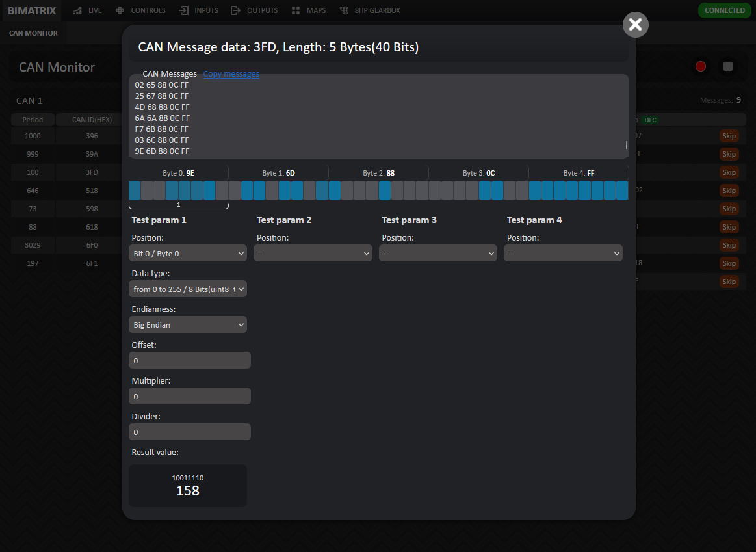Click the red record button
The height and width of the screenshot is (552, 756).
tap(700, 66)
